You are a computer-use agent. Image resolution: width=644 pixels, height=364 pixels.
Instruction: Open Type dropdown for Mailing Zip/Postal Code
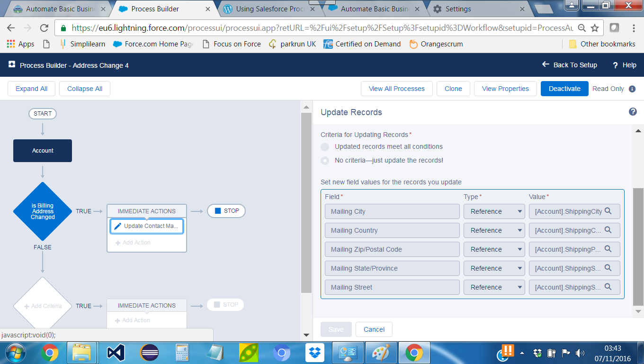tap(494, 249)
